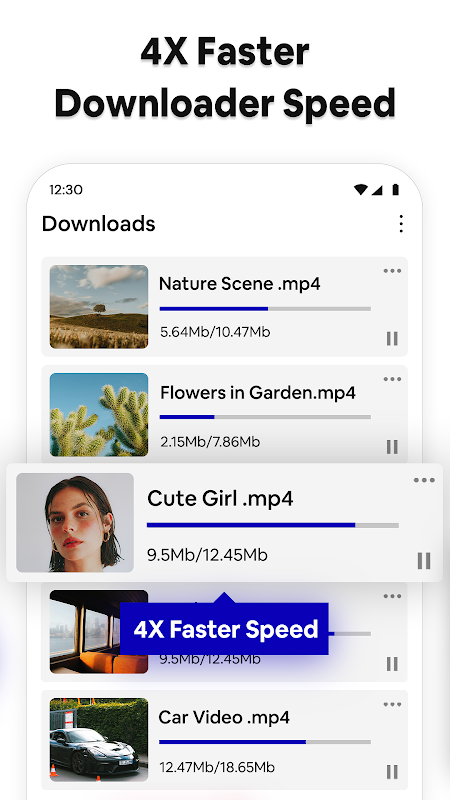Open options for Flowers in Garden.mp4
This screenshot has height=800, width=450.
(x=392, y=379)
